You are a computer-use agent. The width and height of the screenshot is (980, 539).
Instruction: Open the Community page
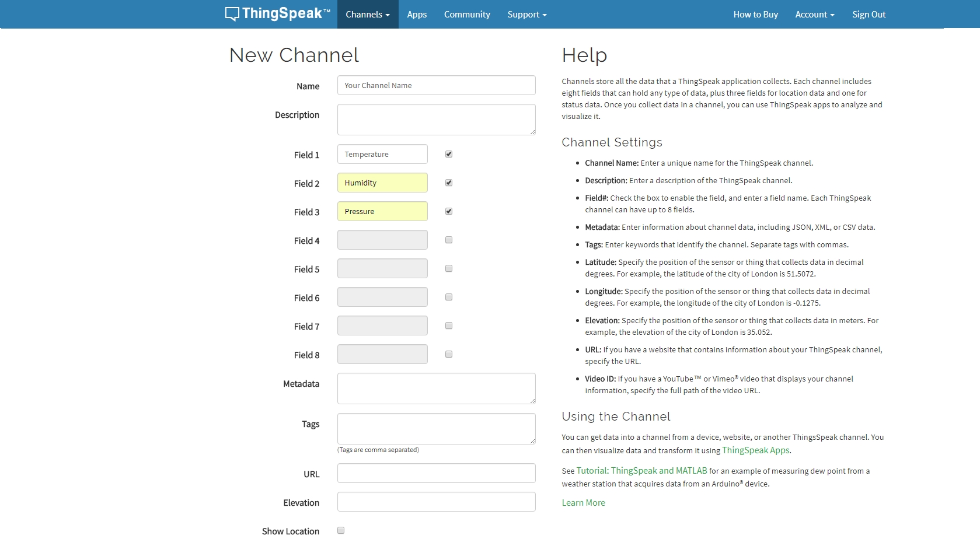467,15
